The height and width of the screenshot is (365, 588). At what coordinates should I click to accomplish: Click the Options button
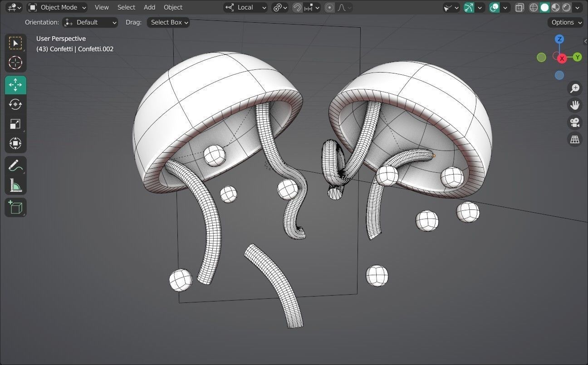(x=565, y=22)
